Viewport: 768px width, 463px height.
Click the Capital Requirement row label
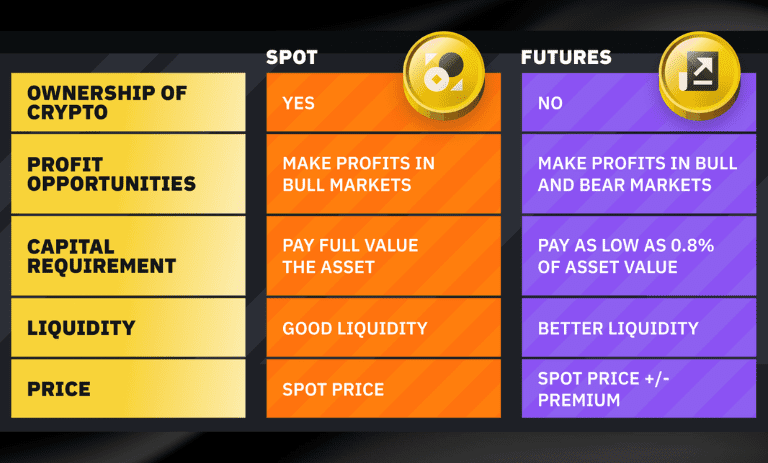point(128,256)
